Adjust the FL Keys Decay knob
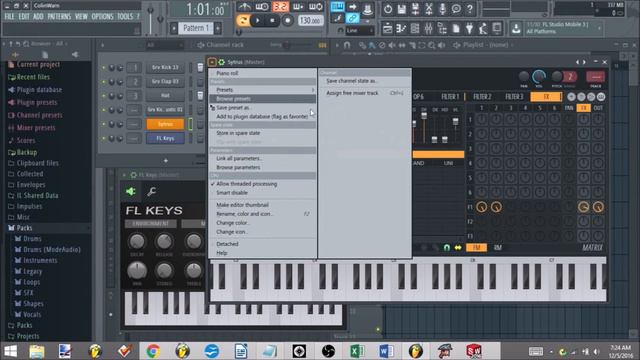The height and width of the screenshot is (360, 640). point(137,242)
